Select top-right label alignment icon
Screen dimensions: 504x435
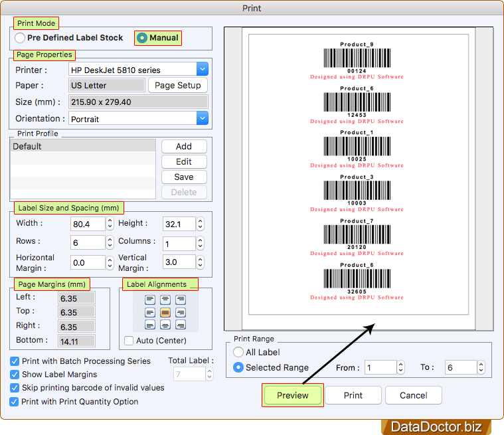181,300
